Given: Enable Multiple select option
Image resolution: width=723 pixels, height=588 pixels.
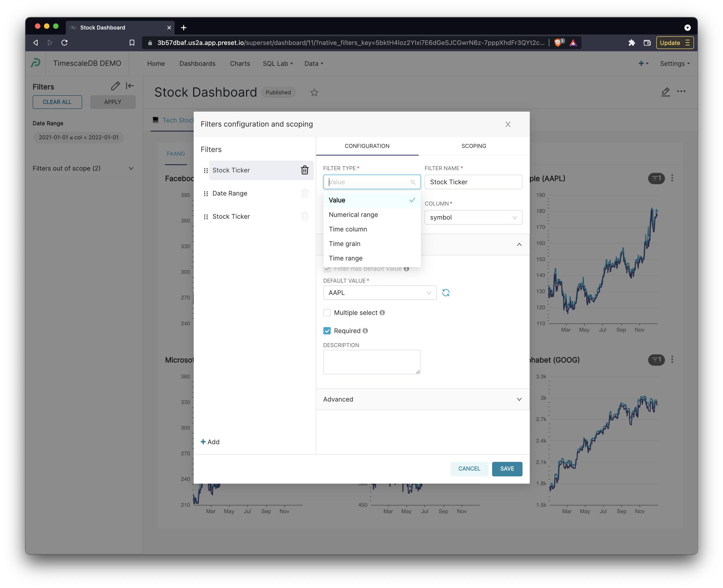Looking at the screenshot, I should coord(327,313).
